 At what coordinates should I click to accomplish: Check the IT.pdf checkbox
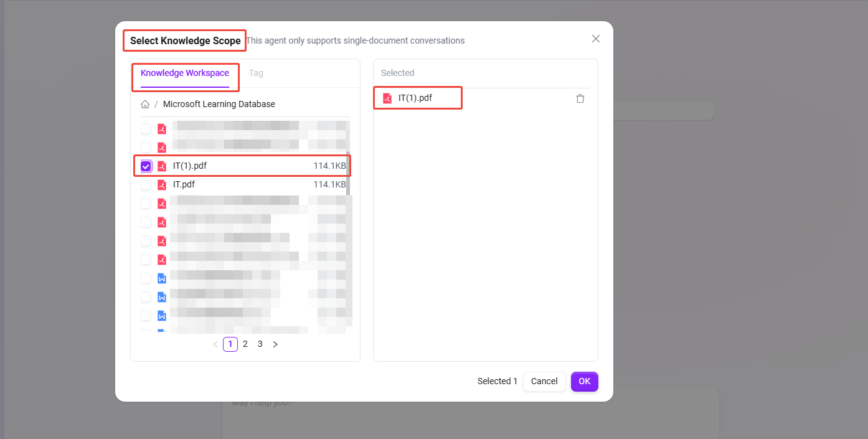[x=146, y=185]
